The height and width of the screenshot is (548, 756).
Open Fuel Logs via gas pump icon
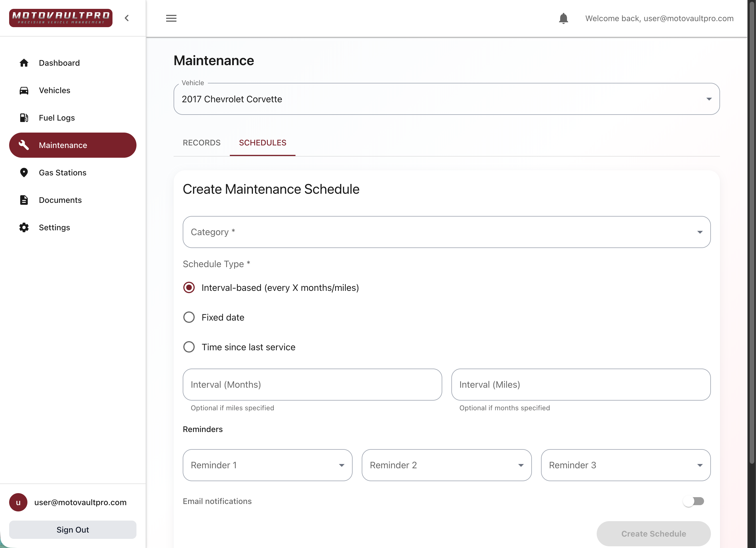coord(24,118)
